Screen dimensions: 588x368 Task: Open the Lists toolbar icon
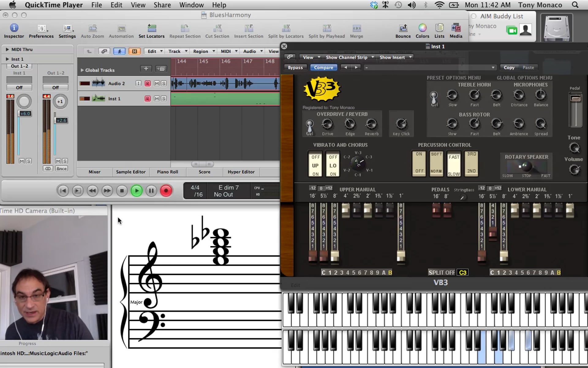tap(439, 28)
